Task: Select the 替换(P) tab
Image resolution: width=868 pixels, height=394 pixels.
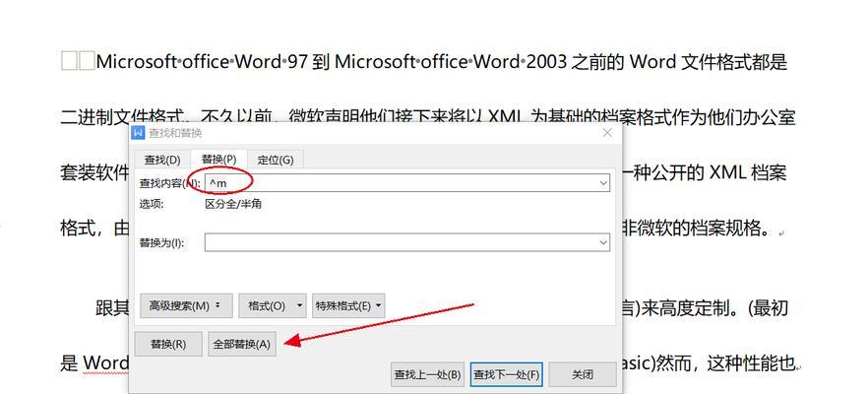Action: [218, 160]
